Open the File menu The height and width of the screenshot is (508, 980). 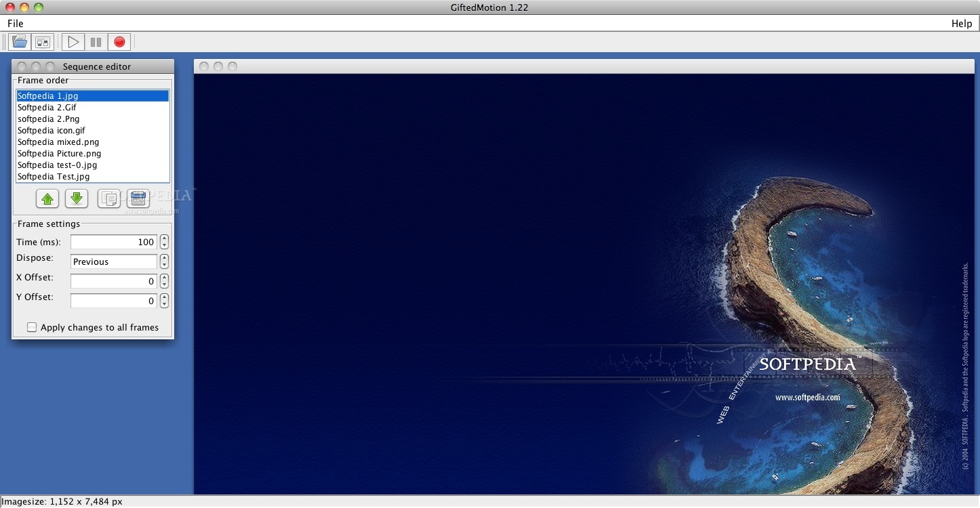[x=15, y=23]
